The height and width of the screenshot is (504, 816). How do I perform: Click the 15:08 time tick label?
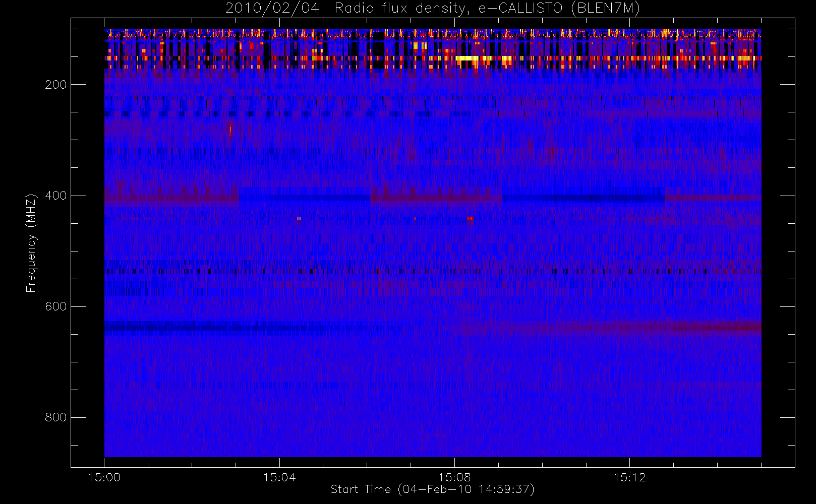point(454,477)
